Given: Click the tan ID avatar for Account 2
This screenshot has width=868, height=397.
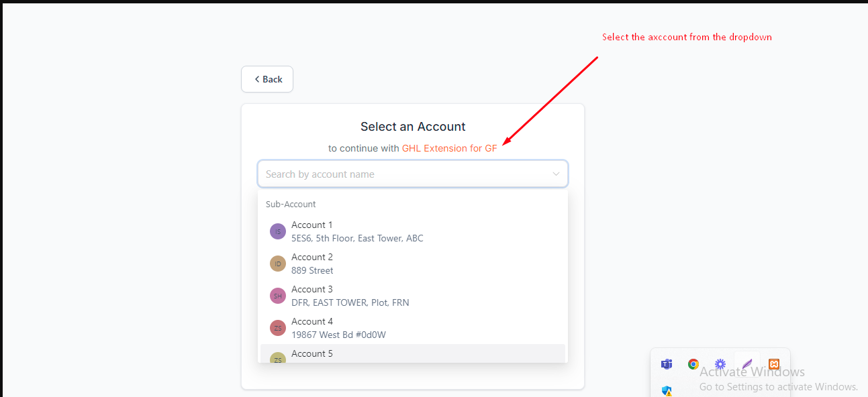Looking at the screenshot, I should coord(278,264).
